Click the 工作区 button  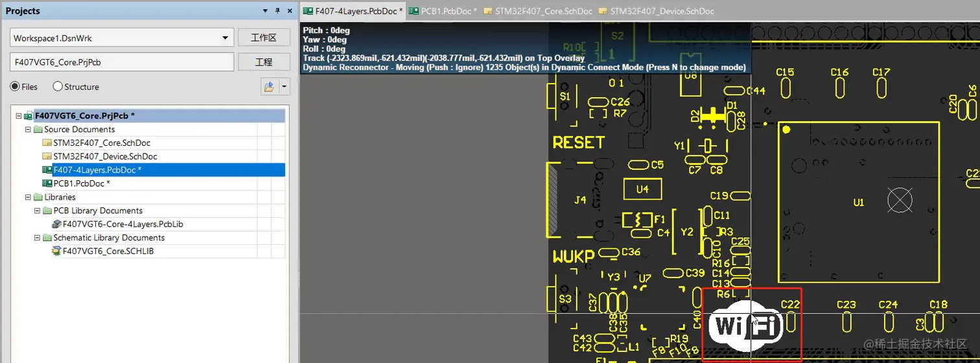tap(264, 38)
